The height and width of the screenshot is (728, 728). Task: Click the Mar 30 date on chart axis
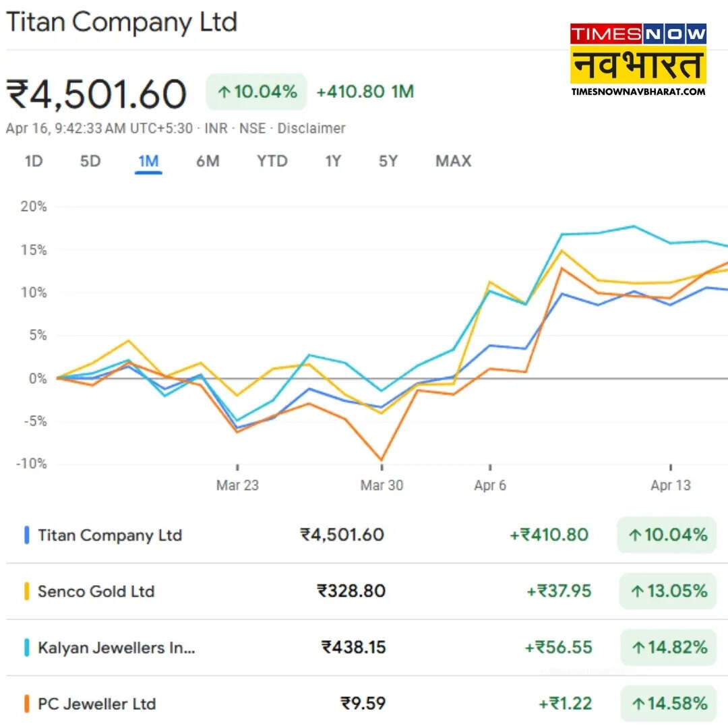tap(382, 485)
